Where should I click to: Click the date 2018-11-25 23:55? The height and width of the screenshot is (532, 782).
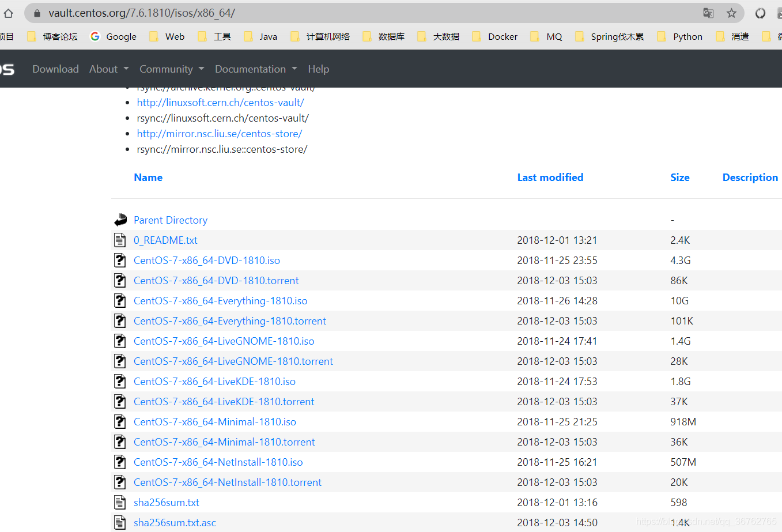click(x=557, y=260)
